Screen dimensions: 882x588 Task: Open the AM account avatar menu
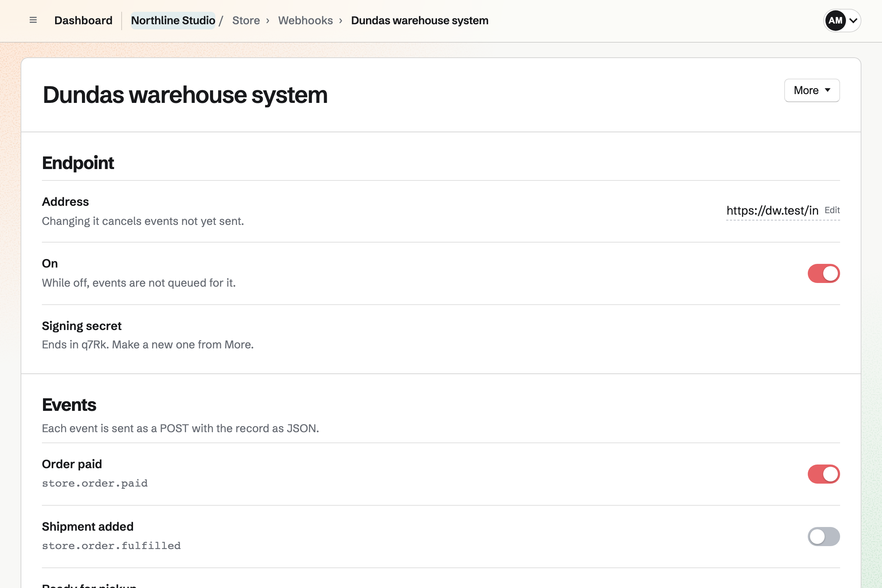842,21
